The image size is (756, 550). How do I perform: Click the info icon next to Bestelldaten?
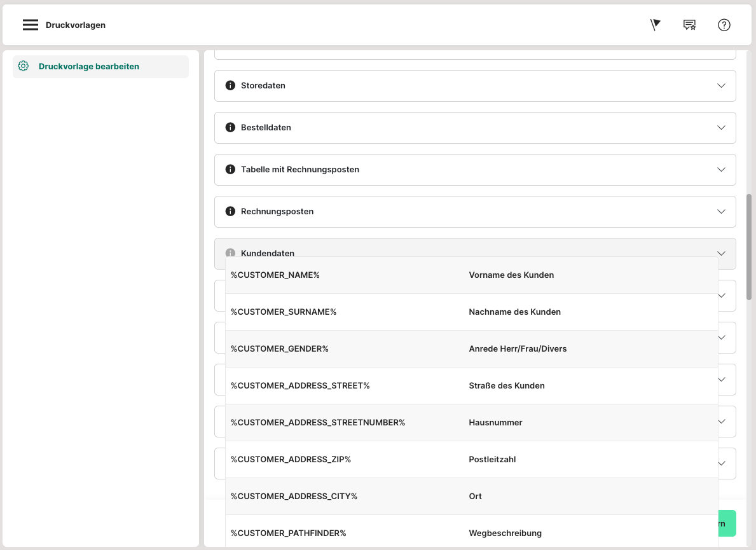pos(230,127)
